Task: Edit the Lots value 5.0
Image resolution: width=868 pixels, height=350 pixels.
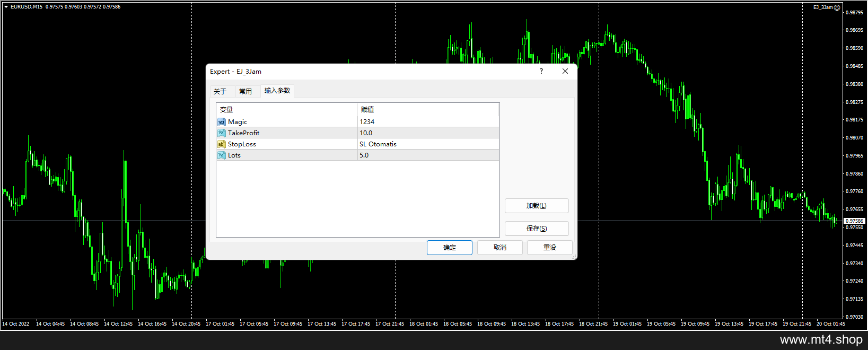Action: 428,155
